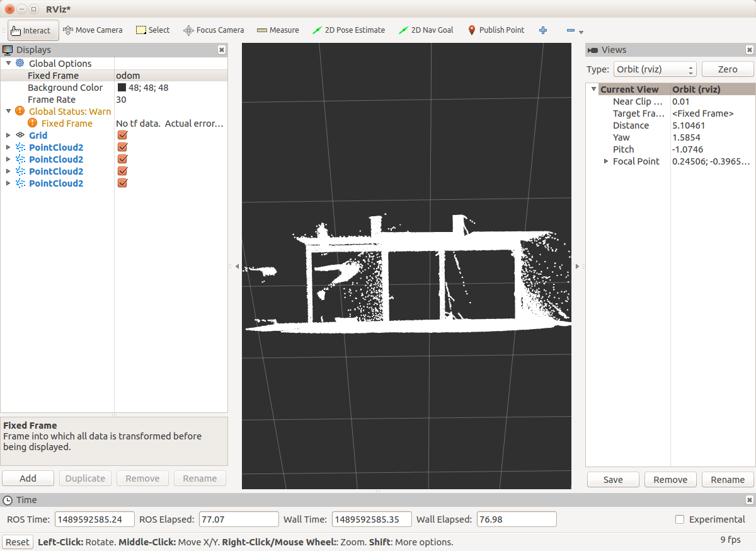The width and height of the screenshot is (756, 551).
Task: Activate the Move Camera tool
Action: [93, 30]
